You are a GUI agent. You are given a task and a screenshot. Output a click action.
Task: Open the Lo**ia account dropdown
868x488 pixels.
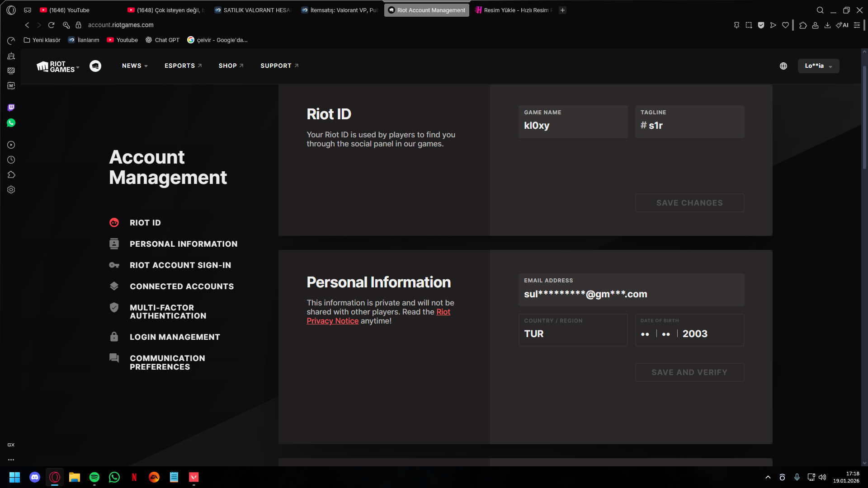point(818,66)
